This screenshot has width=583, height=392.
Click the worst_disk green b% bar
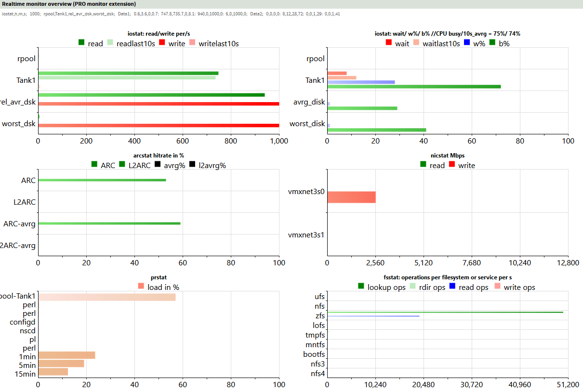pos(377,130)
